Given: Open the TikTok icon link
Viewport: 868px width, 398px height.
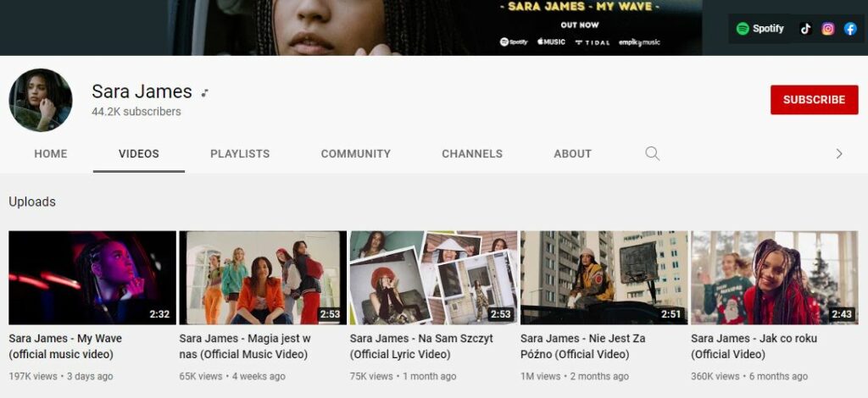Looking at the screenshot, I should pos(805,29).
